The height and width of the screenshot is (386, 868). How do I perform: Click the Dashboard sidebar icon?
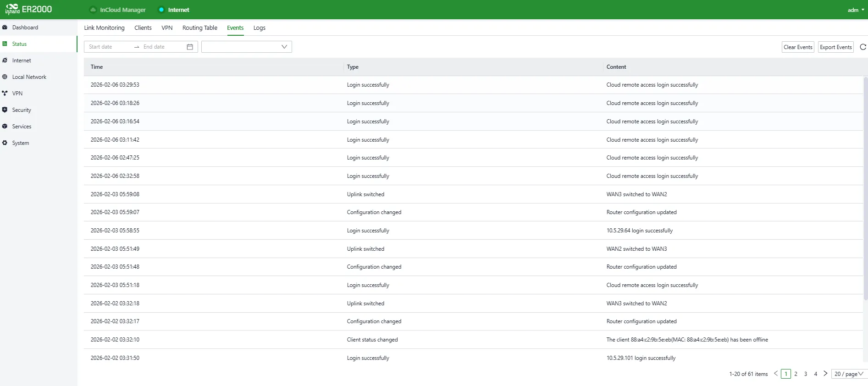(5, 28)
